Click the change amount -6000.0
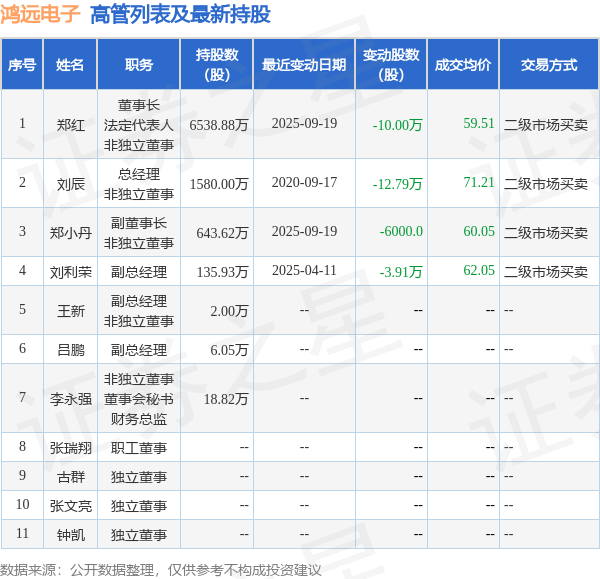The width and height of the screenshot is (600, 579). tap(401, 231)
